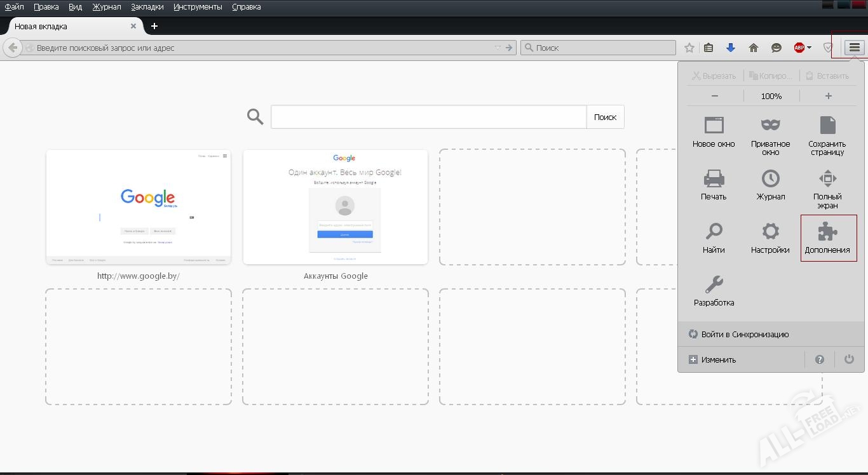Click the Поиск button on page
Screen dimensions: 868x475
[605, 117]
